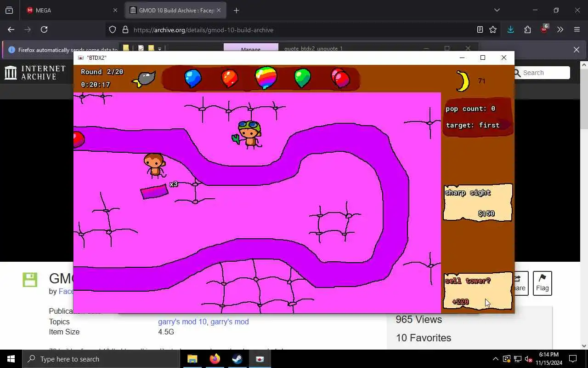Click the banana money icon
Screen dimensions: 588x368
(463, 81)
